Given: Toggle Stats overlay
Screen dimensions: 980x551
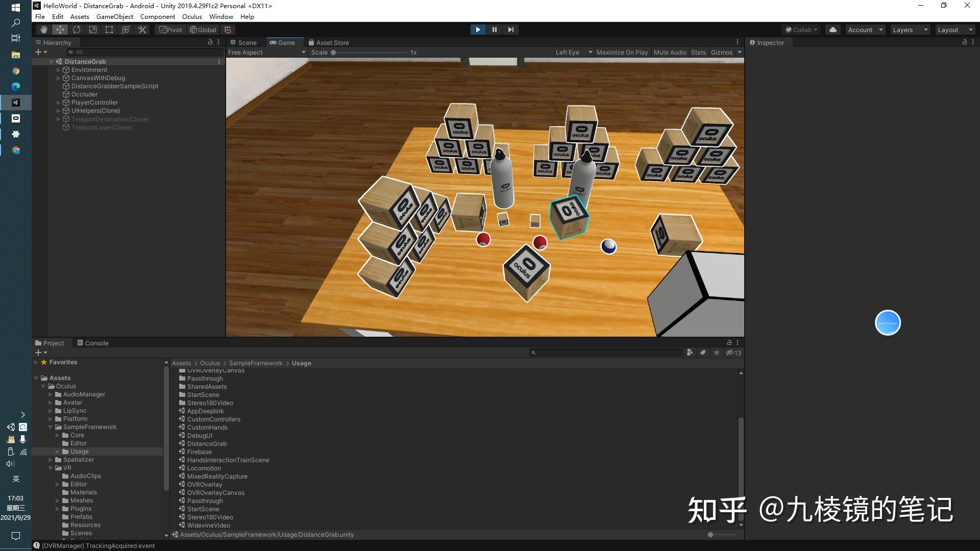Looking at the screenshot, I should coord(698,52).
